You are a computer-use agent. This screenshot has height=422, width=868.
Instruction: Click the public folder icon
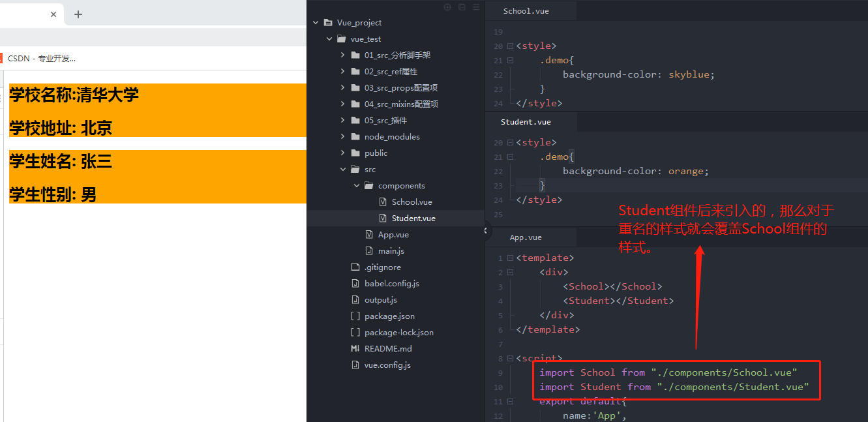click(355, 153)
